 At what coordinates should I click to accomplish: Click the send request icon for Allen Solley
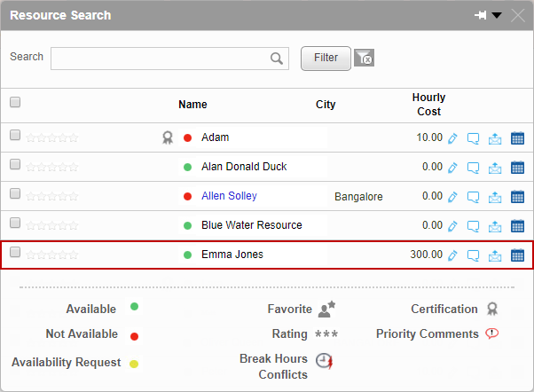[496, 197]
